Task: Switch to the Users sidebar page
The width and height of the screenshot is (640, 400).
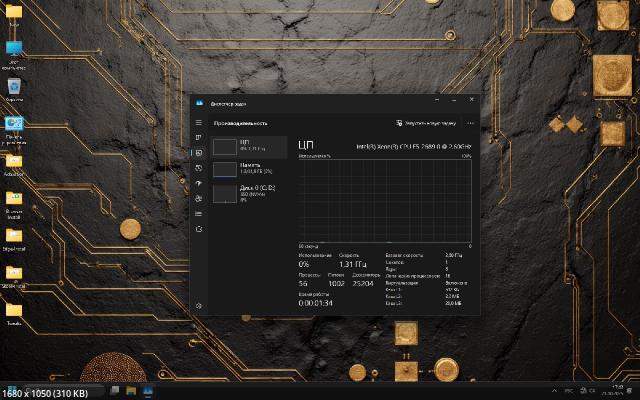Action: point(199,198)
